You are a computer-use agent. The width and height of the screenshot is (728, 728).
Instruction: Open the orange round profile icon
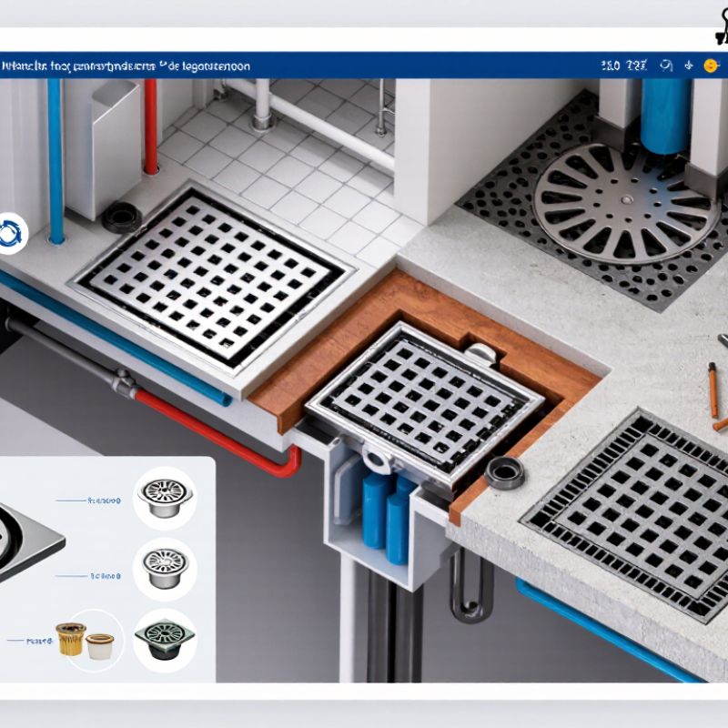pos(711,66)
